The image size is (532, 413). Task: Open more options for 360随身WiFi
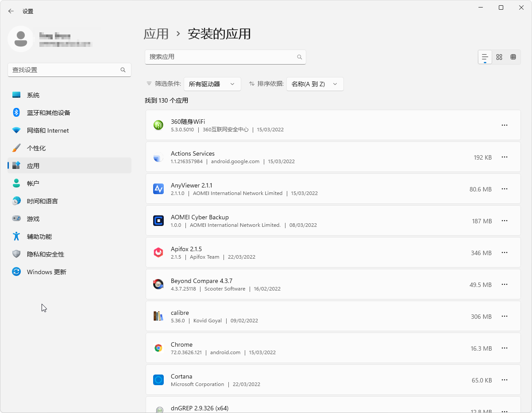505,125
